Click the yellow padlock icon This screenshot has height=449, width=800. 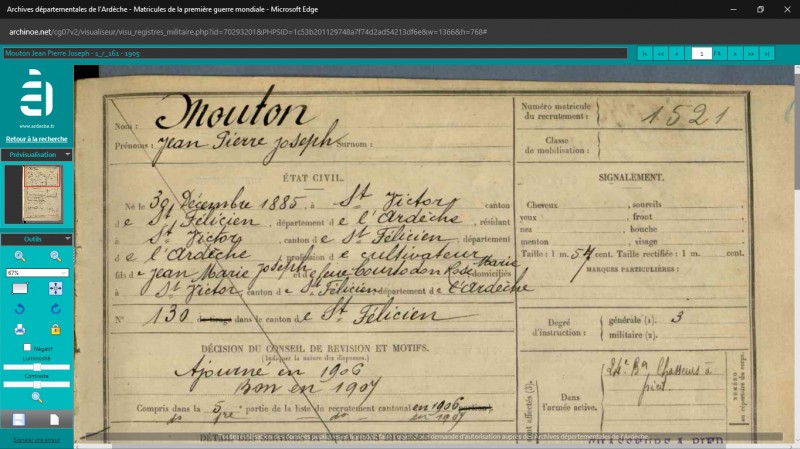[x=56, y=330]
